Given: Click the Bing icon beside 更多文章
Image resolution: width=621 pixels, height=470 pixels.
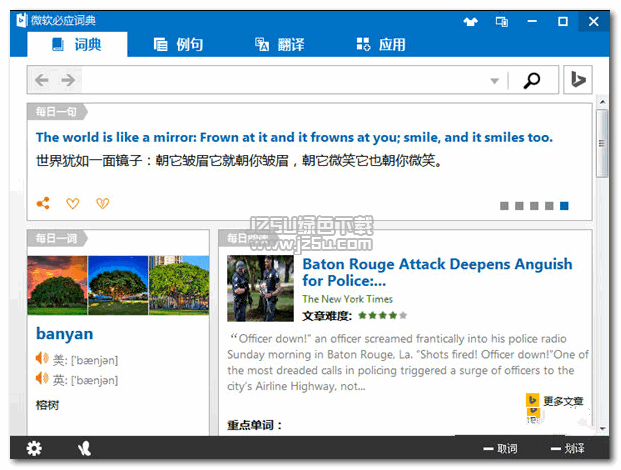Looking at the screenshot, I should pos(533,400).
